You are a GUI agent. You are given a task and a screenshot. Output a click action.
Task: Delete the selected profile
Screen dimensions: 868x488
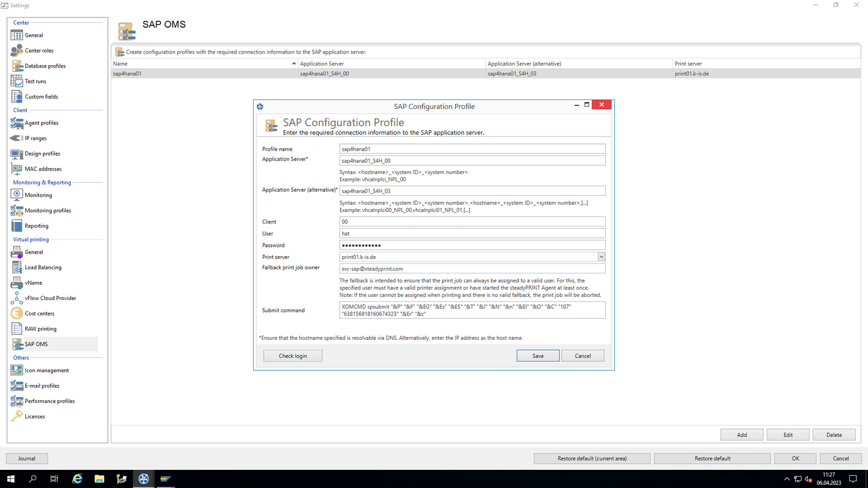[x=834, y=435]
